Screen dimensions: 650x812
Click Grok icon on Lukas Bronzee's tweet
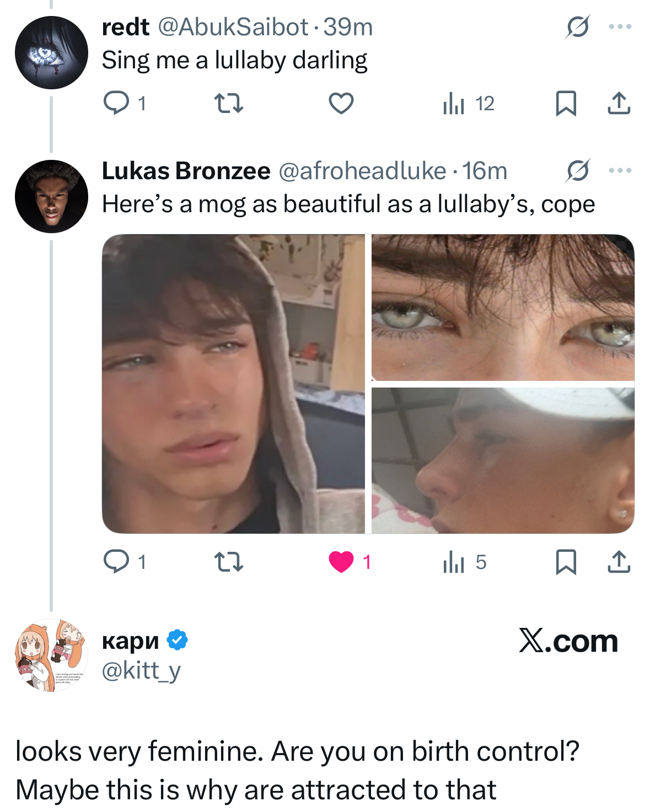point(577,170)
